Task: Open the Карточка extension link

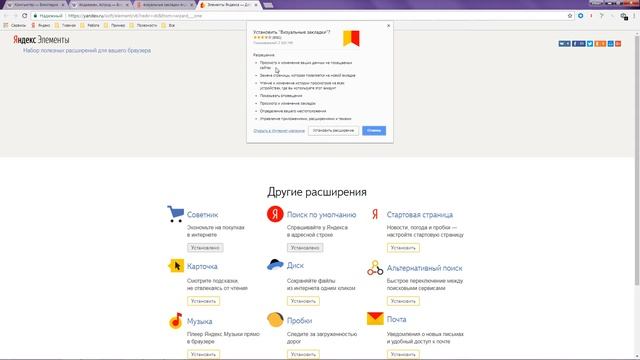Action: coord(202,267)
